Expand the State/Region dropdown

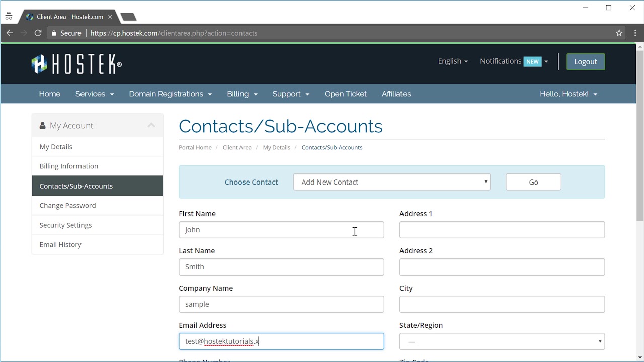pos(502,341)
